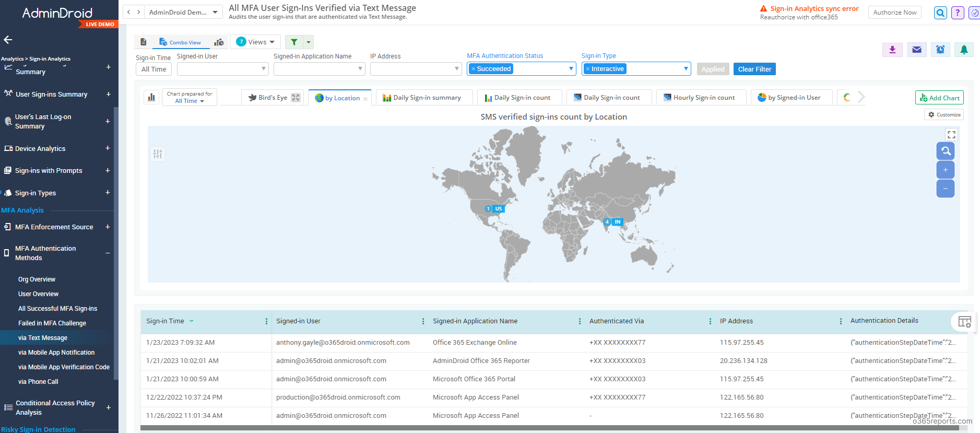
Task: Open Signed-in Application Name filter dropdown
Action: click(320, 68)
